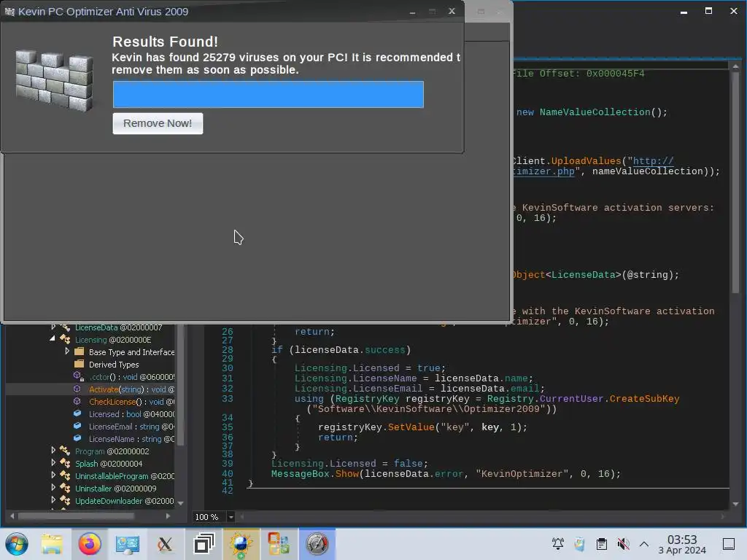The image size is (747, 560).
Task: Click the code editor scroll-down arrow
Action: 735,504
